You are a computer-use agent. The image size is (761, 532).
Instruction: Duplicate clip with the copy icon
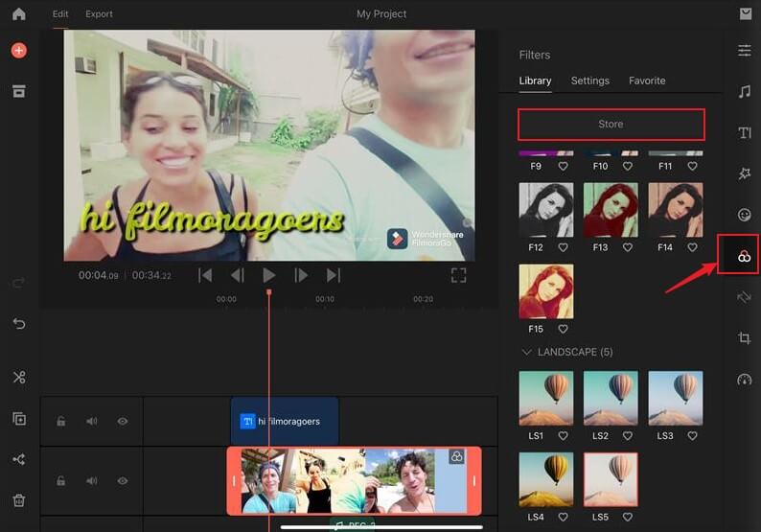[x=19, y=419]
